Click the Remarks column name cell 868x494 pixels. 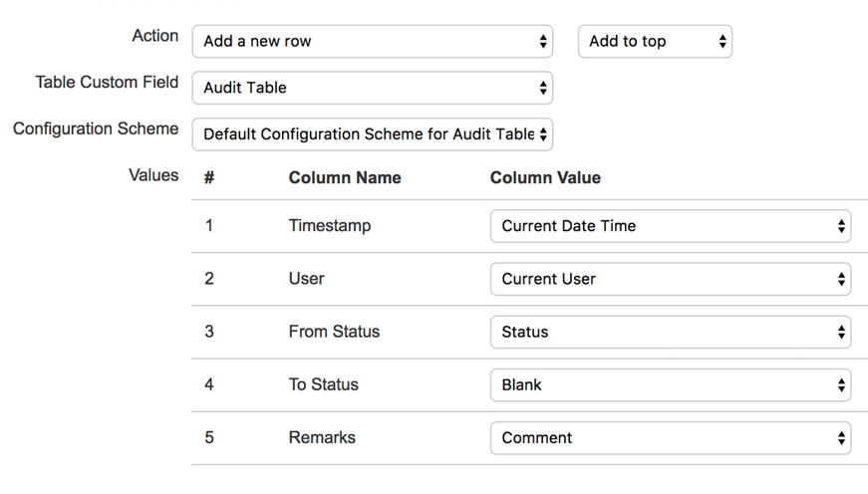tap(322, 437)
